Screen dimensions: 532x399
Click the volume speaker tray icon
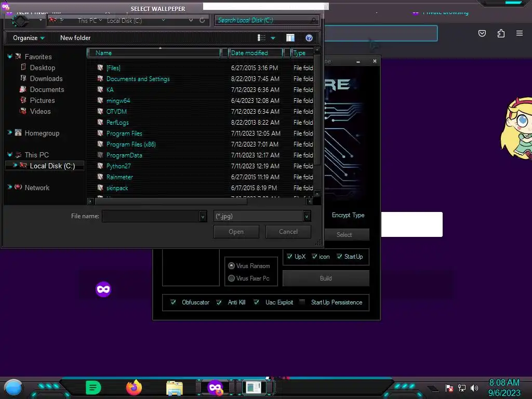(x=474, y=388)
